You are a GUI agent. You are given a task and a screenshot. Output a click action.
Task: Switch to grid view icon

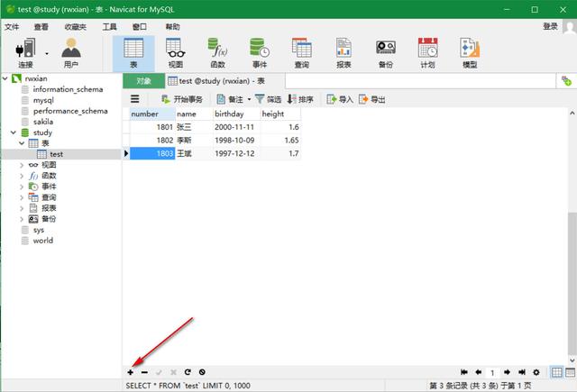[x=557, y=372]
